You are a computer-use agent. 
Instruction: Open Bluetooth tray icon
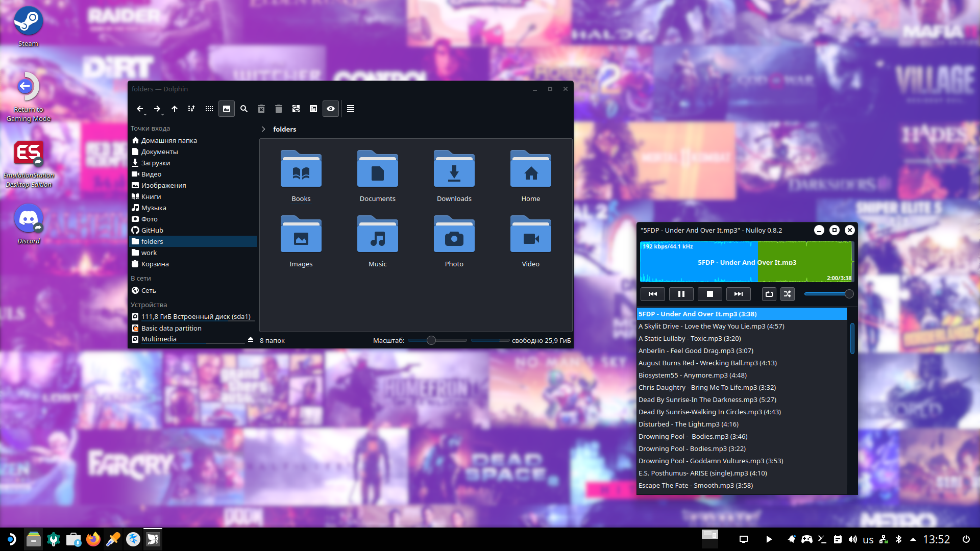tap(899, 539)
